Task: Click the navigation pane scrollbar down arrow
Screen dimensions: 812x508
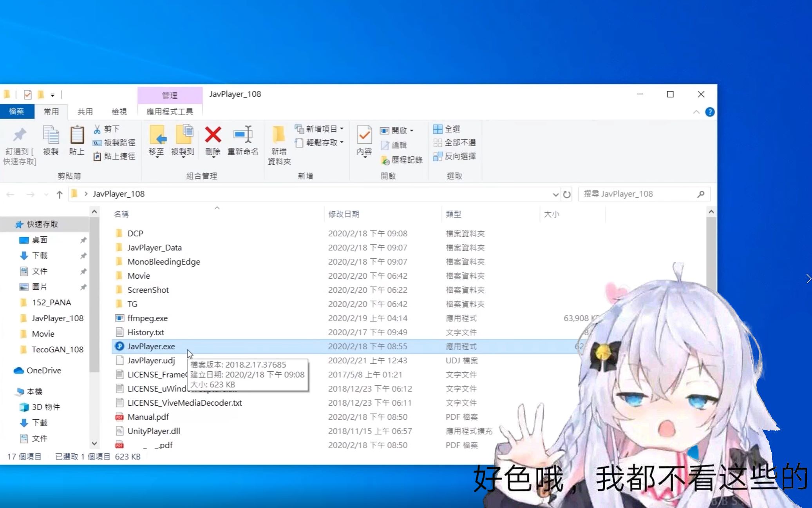Action: (x=94, y=443)
